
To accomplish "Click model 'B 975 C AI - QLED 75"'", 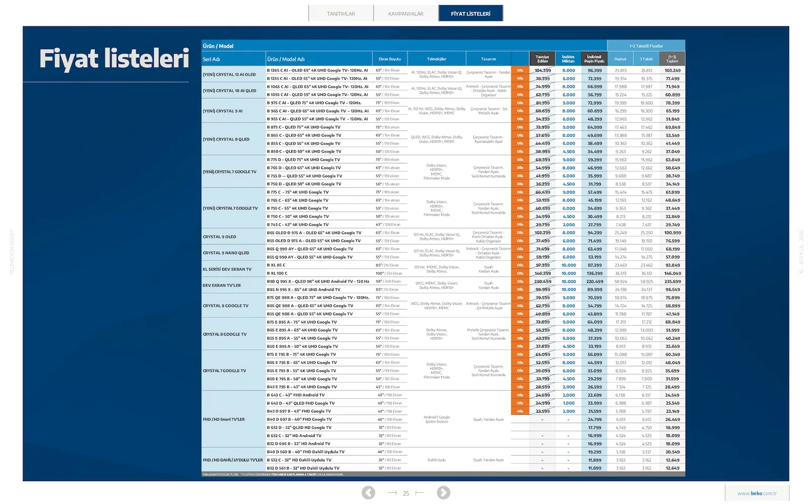I will (314, 103).
